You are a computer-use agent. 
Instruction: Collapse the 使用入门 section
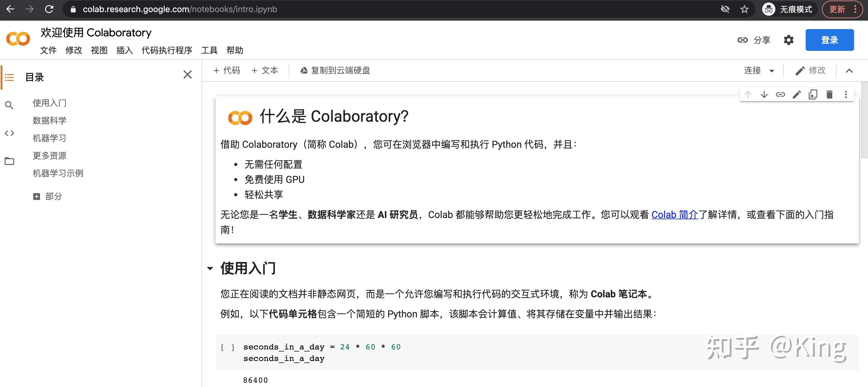[210, 269]
